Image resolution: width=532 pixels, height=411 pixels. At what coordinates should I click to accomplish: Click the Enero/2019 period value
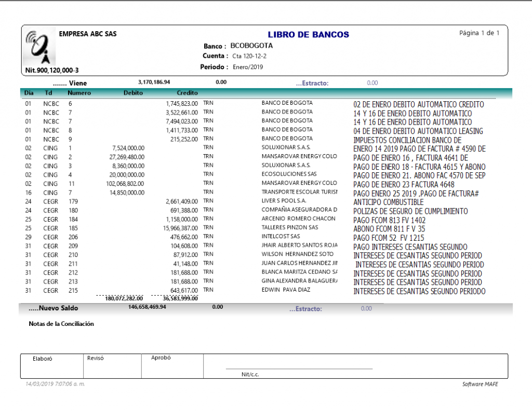coord(248,67)
